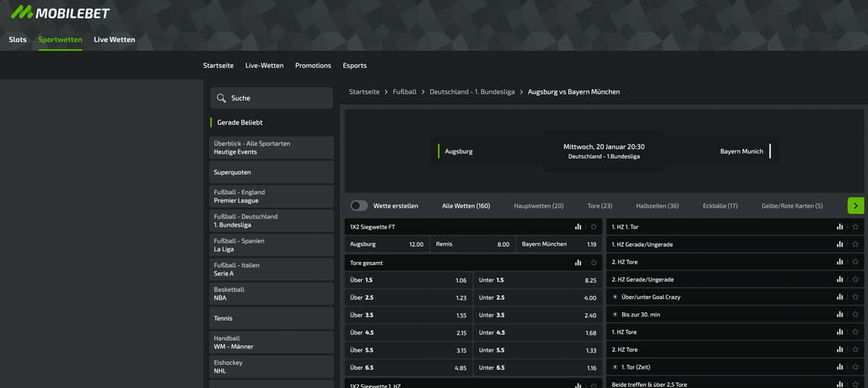868x388 pixels.
Task: Star the 1. Tor (Zeit) market
Action: tap(855, 367)
